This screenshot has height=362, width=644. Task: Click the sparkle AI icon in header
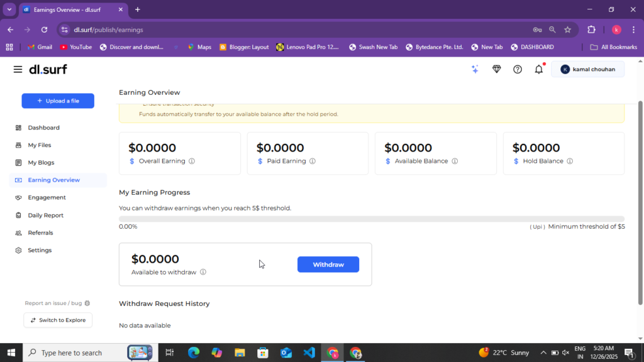[475, 69]
